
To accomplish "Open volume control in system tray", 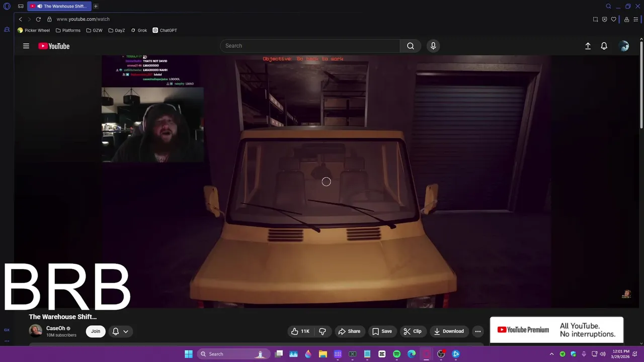I will point(603,354).
